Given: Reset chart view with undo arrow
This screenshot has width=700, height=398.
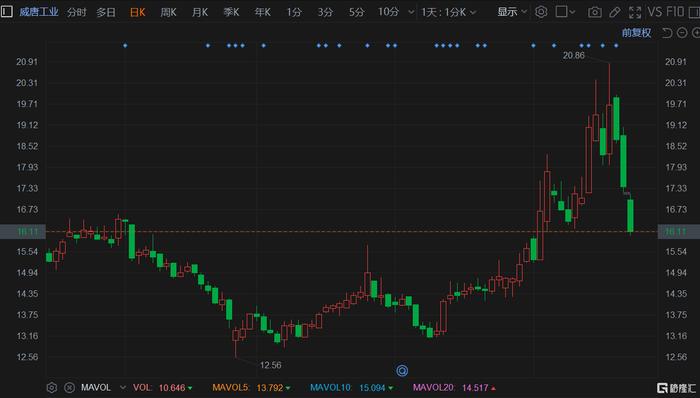Looking at the screenshot, I should pos(667,33).
